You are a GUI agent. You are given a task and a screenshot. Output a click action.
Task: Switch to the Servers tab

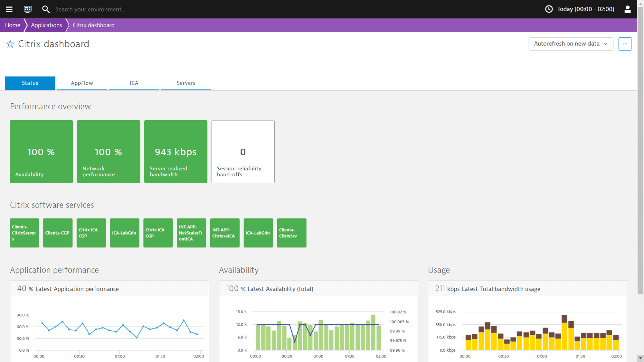186,83
